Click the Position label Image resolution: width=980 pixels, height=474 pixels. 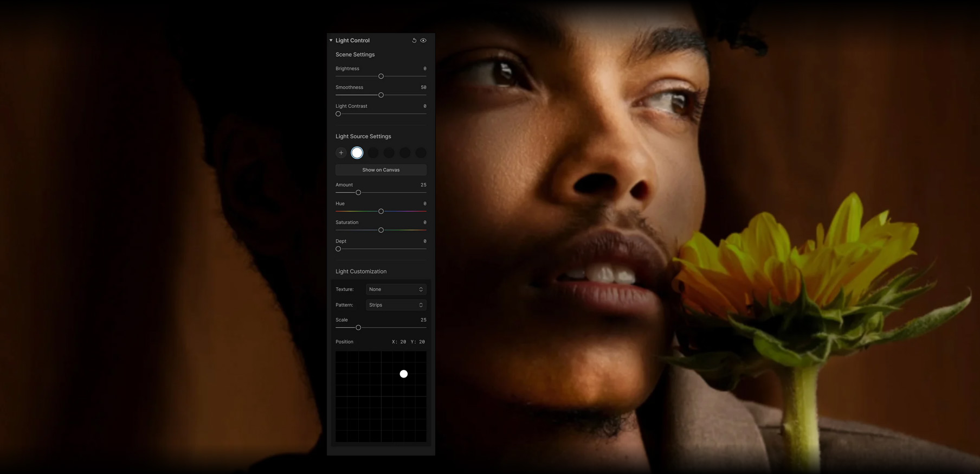[344, 342]
